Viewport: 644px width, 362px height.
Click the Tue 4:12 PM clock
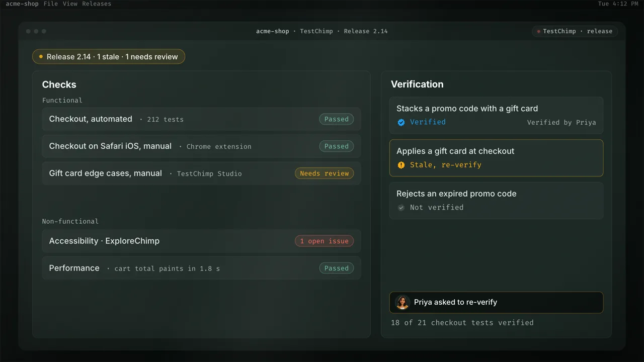pos(618,4)
